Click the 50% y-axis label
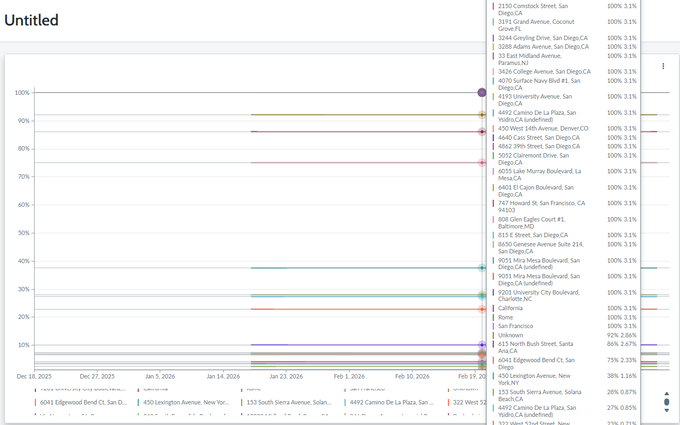The height and width of the screenshot is (425, 680). 24,233
